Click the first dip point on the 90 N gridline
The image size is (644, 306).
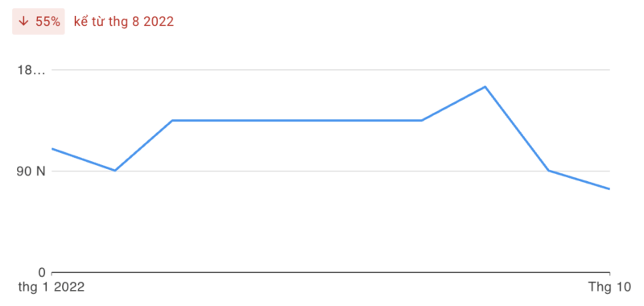pos(115,171)
